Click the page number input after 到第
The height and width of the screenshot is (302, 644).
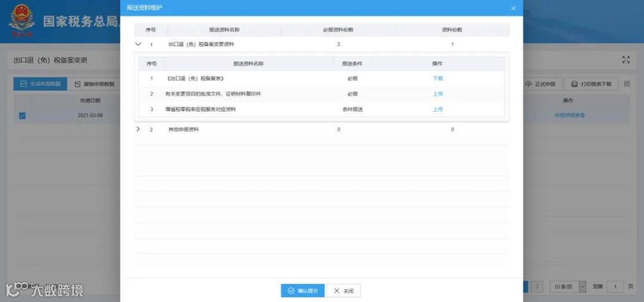[615, 286]
